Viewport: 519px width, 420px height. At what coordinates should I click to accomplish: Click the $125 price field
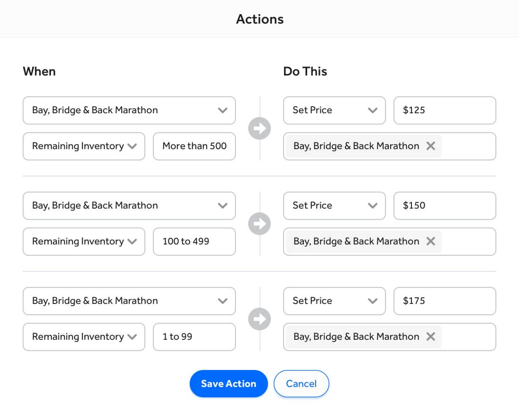444,110
